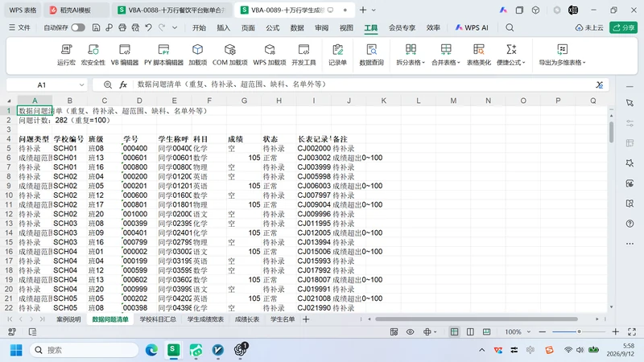Click the save icon in quick toolbar
644x362 pixels.
pyautogui.click(x=96, y=27)
